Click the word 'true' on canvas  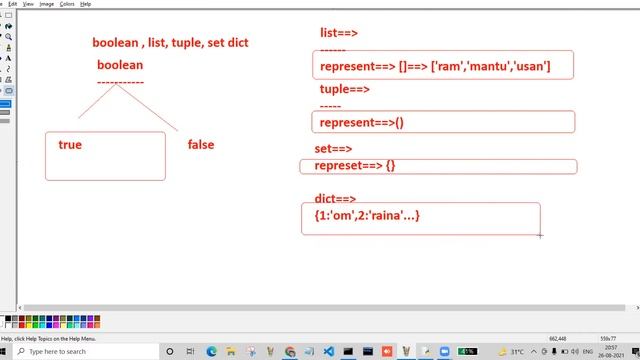coord(70,144)
